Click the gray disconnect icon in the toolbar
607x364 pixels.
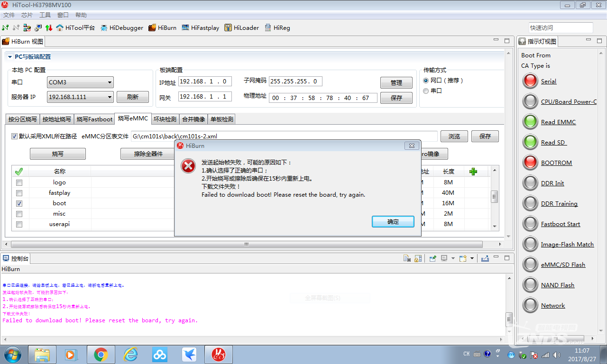(16, 28)
